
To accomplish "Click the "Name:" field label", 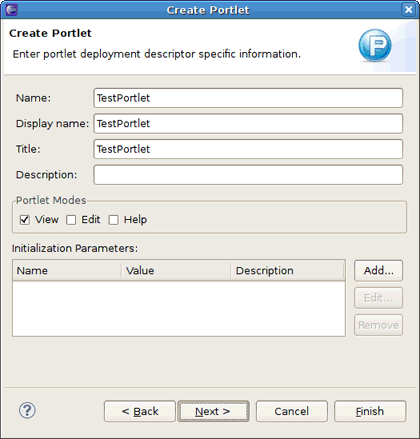I will pos(33,98).
